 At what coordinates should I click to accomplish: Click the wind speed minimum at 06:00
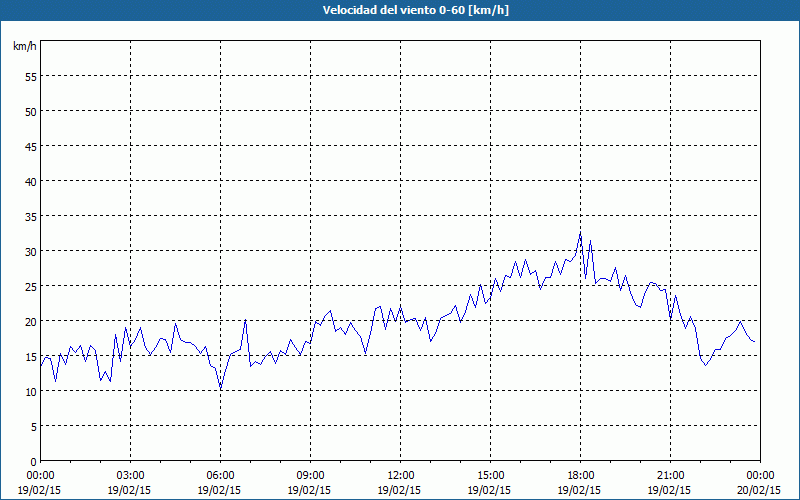click(220, 389)
